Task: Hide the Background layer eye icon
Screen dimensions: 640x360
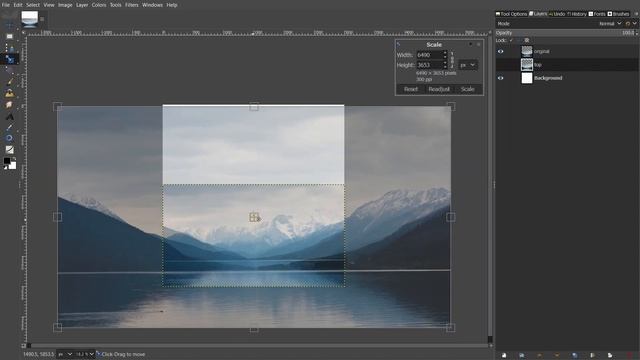Action: coord(500,78)
